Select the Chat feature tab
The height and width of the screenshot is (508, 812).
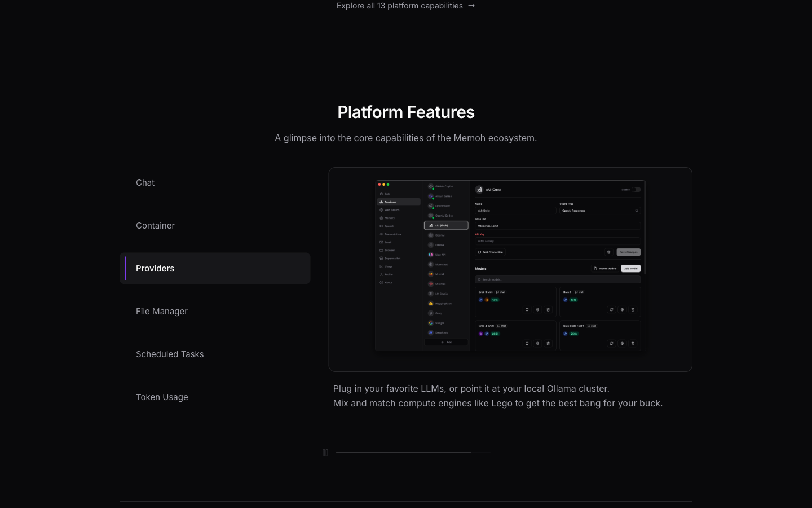pos(215,182)
